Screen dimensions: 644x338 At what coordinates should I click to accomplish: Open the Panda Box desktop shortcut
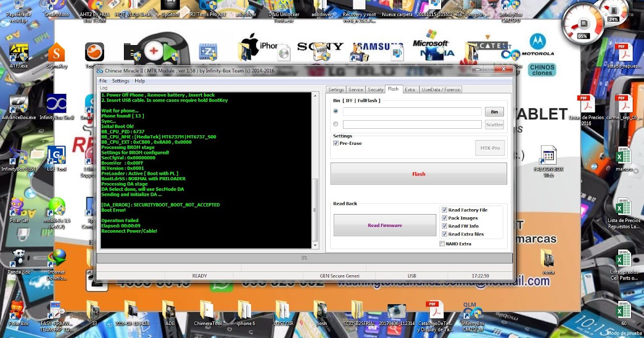[x=19, y=261]
